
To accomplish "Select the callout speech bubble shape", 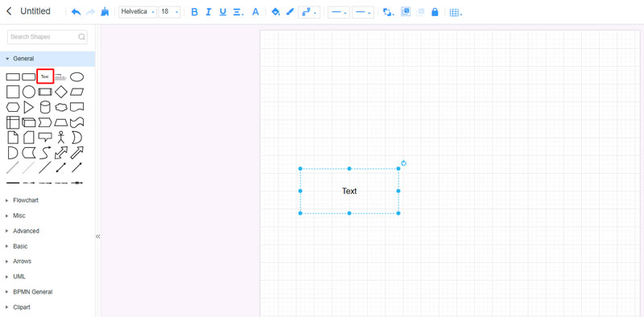I will pos(45,138).
